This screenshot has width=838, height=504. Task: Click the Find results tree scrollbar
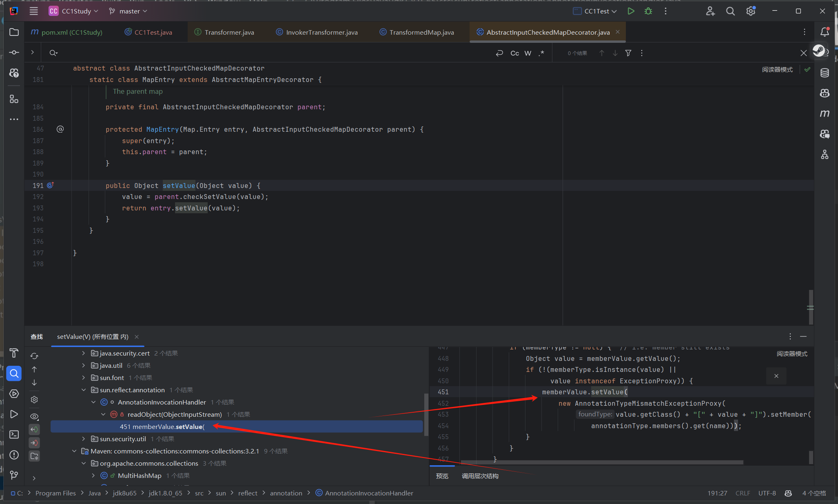pyautogui.click(x=426, y=414)
